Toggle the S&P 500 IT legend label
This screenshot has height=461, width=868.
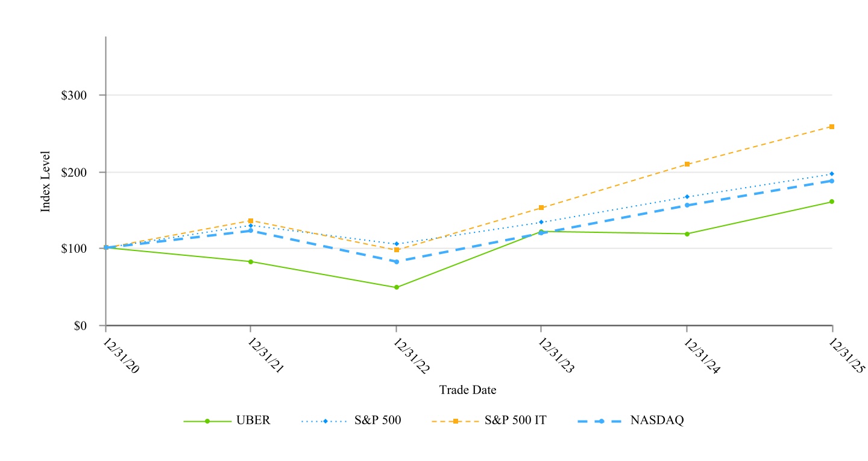(515, 421)
